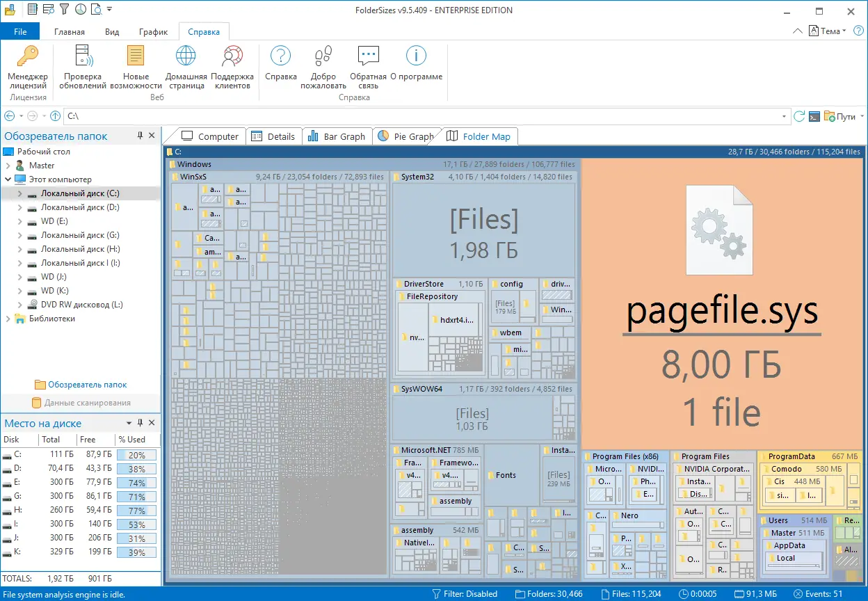Viewport: 868px width, 601px height.
Task: Switch to the Computer view tab
Action: coord(210,136)
